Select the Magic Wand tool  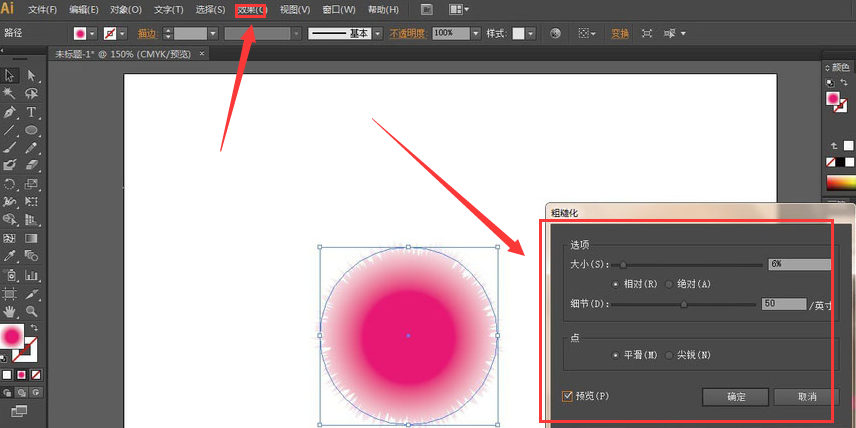click(x=9, y=93)
